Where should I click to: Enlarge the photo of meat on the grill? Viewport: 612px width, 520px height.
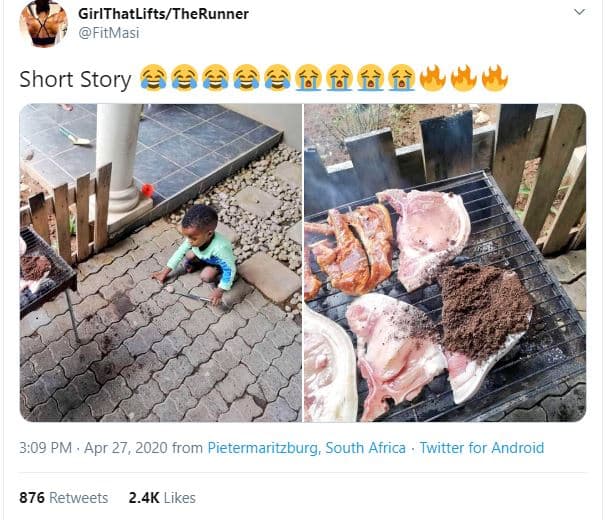pyautogui.click(x=445, y=262)
